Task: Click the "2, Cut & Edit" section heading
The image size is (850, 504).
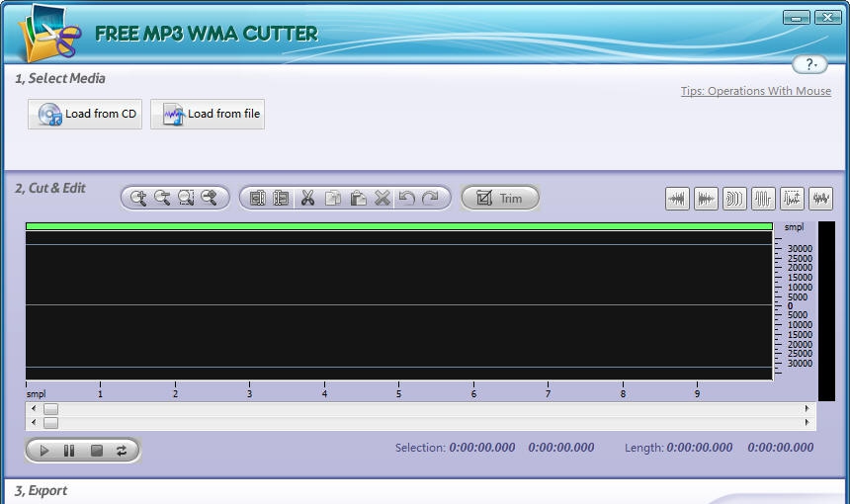Action: tap(50, 188)
